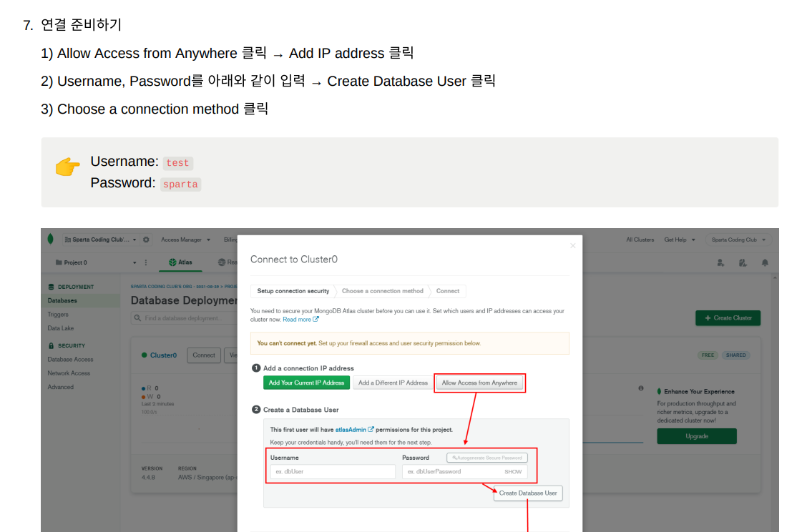Screen dimensions: 807x532
Task: Toggle SHOW password visibility
Action: tap(513, 471)
